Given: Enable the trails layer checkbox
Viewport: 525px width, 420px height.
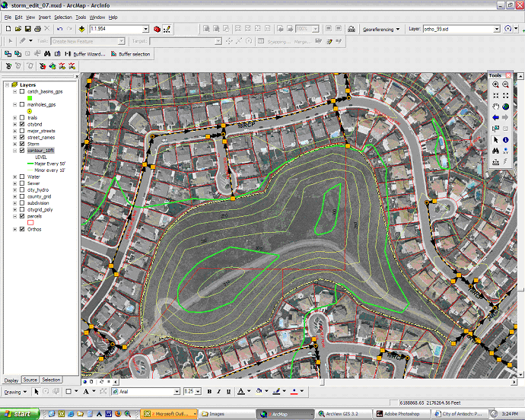Looking at the screenshot, I should [21, 117].
